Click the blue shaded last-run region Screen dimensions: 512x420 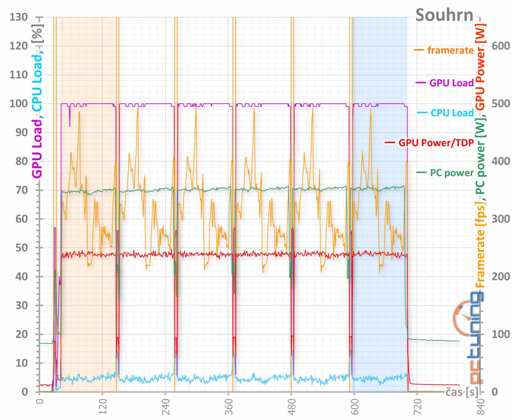pyautogui.click(x=380, y=205)
